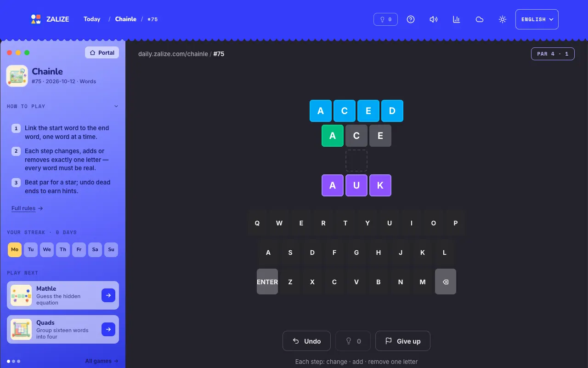
Task: Click the Give up flag button
Action: pos(403,341)
